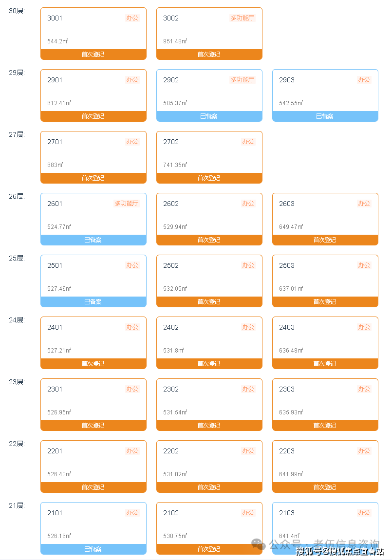Screen dimensions: 392x560
Task: Click 首次登记 status bar of unit 2901
Action: tap(93, 116)
